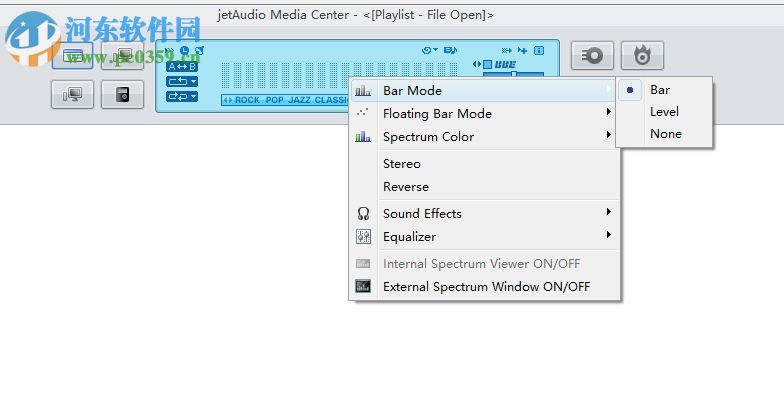Toggle the Reverse menu option

click(406, 186)
